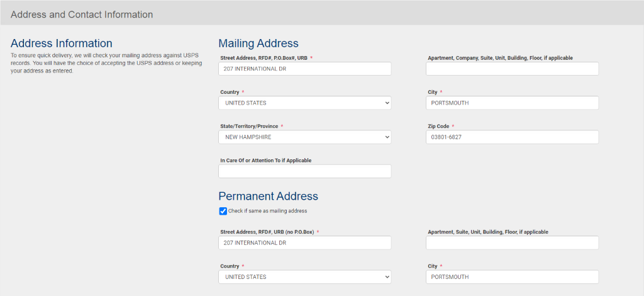Screen dimensions: 644x296
Task: Click the In Care Of or Attention To field
Action: (x=305, y=171)
